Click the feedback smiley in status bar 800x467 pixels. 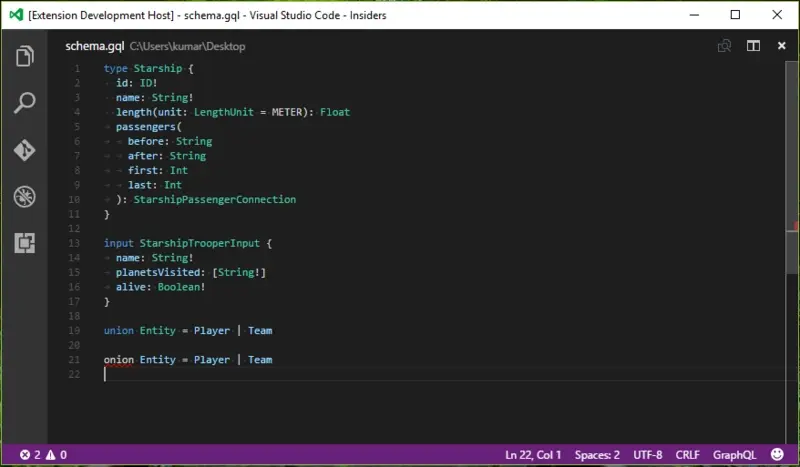pyautogui.click(x=777, y=454)
